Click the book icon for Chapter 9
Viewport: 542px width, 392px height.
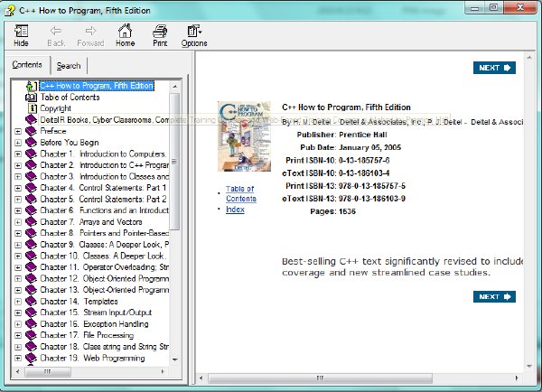pos(31,245)
